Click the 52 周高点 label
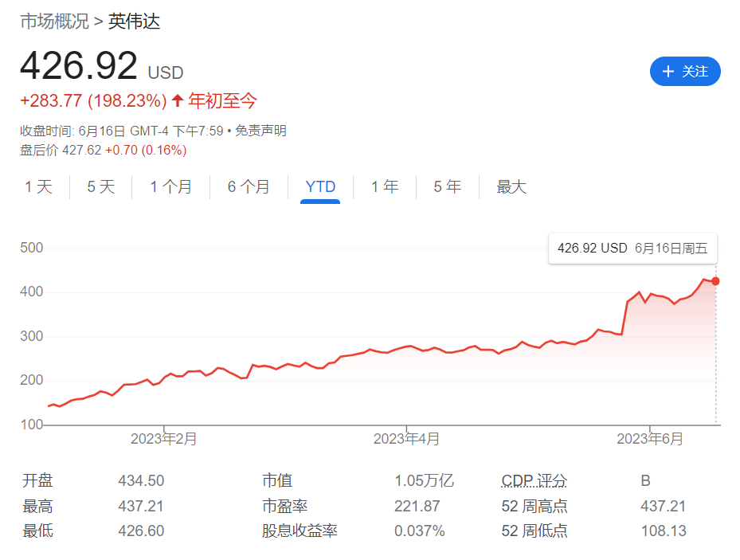The width and height of the screenshot is (740, 560). (x=534, y=506)
